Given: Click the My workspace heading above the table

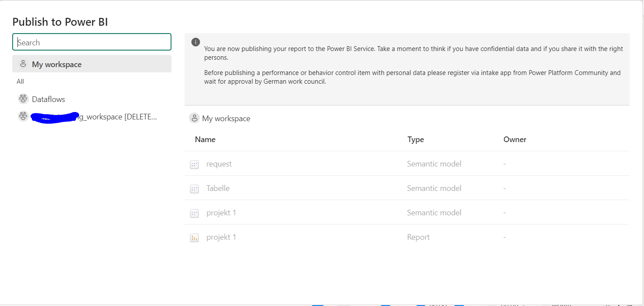Looking at the screenshot, I should (x=226, y=119).
